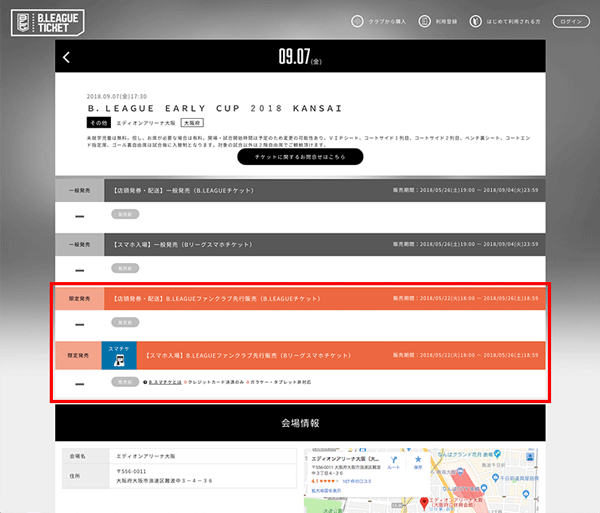Viewport: 600px width, 513px height.
Task: Click the blue スマチケ smartphone icon
Action: (119, 355)
